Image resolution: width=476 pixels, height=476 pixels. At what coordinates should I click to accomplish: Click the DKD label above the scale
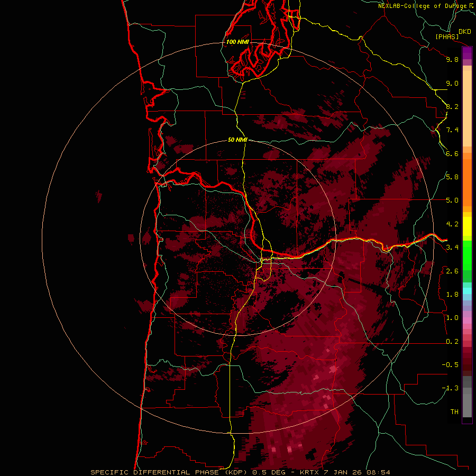pos(465,32)
